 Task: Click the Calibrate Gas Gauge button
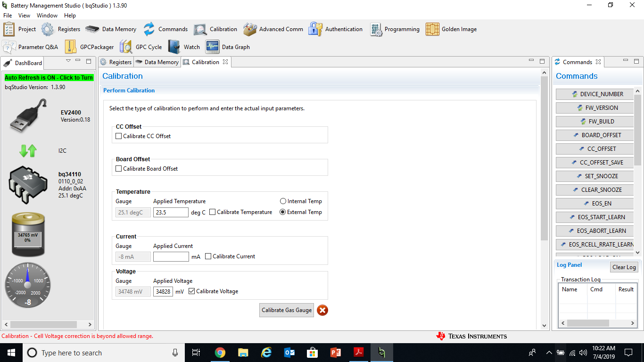pos(287,310)
